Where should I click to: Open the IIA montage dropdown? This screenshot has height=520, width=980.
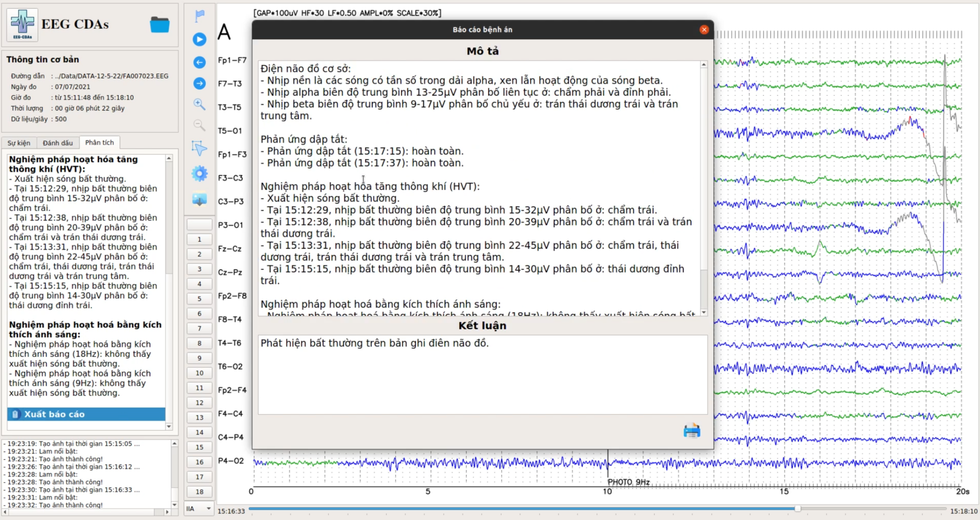pos(199,509)
